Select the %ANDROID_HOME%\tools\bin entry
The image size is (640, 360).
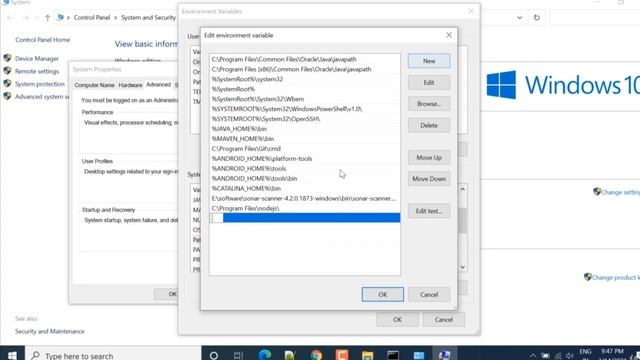pos(304,178)
